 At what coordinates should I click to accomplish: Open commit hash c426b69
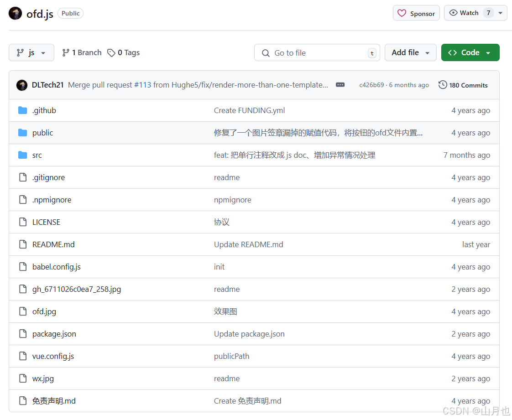(371, 85)
